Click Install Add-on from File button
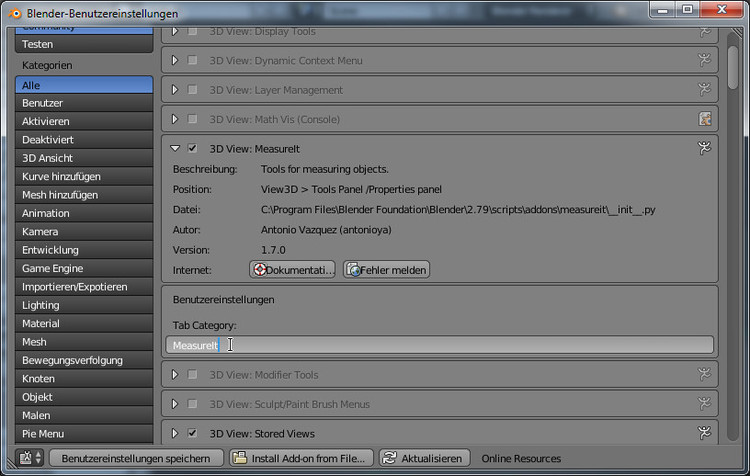Viewport: 750px width, 476px height. 302,458
